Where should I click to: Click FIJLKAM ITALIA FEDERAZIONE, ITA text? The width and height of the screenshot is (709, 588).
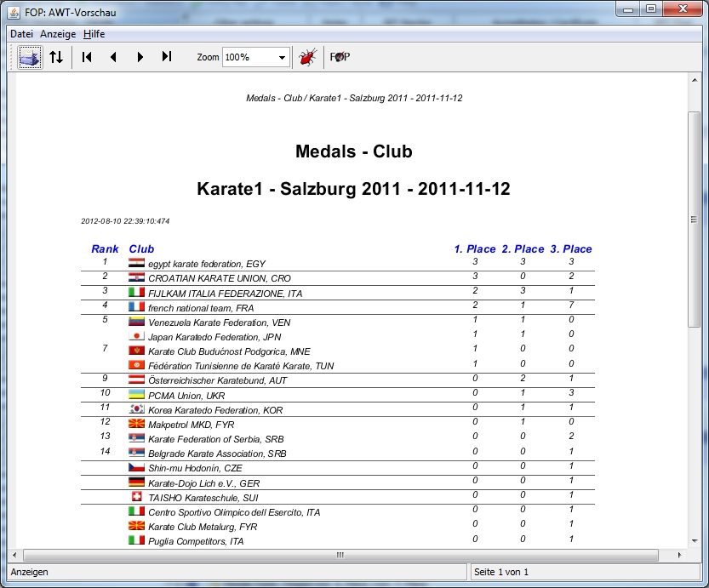(x=226, y=294)
